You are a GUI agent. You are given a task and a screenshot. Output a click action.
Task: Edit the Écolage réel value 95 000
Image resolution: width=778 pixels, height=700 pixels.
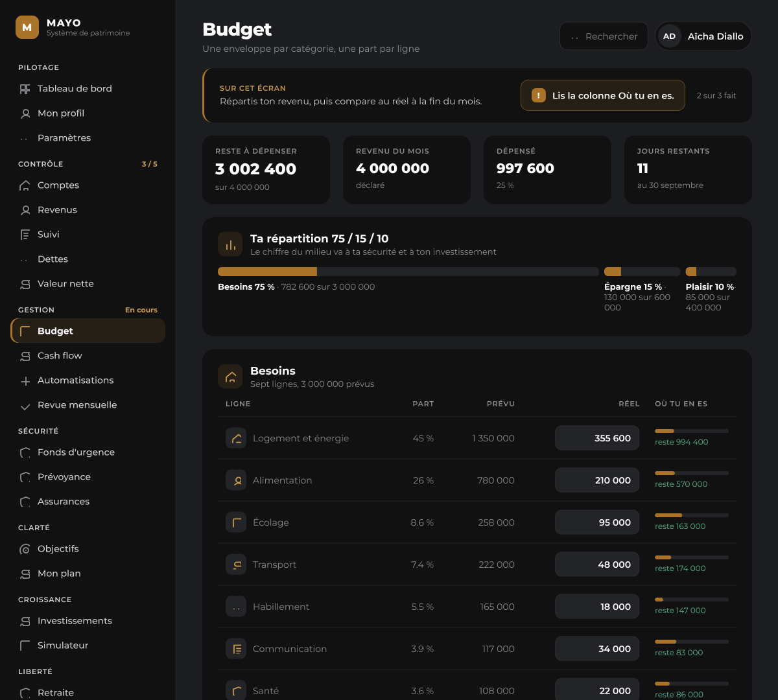pyautogui.click(x=597, y=522)
